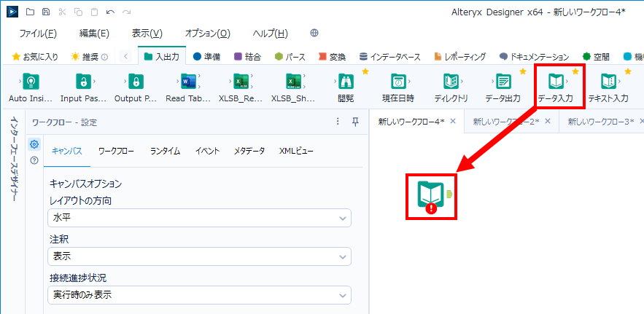Expand the 注釈 dropdown
The width and height of the screenshot is (644, 314).
point(199,256)
